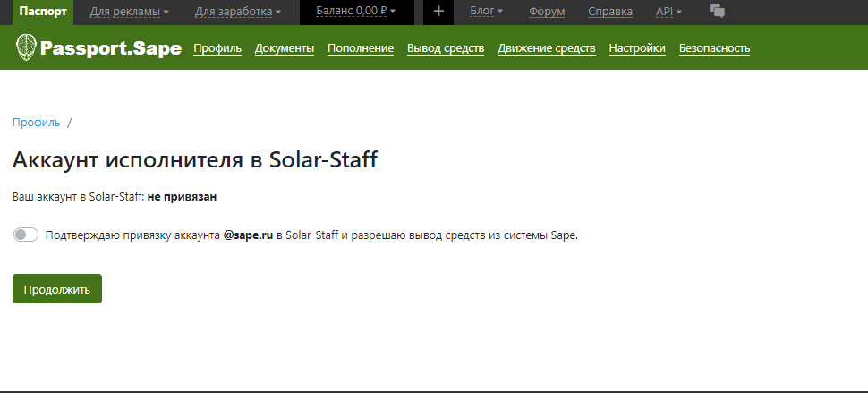This screenshot has height=393, width=868.
Task: Open the Настройки menu item
Action: (637, 48)
